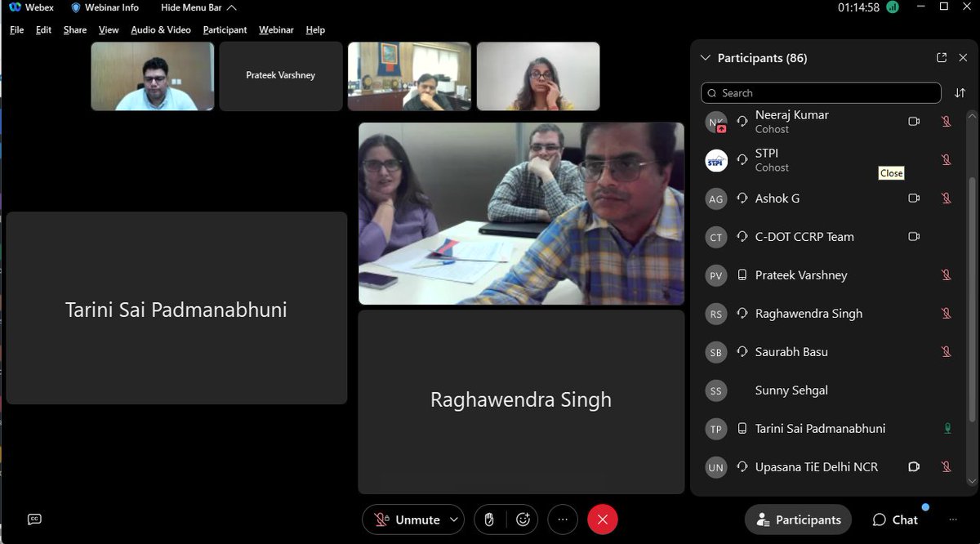980x544 pixels.
Task: Click C-DOT CCRP Team's video camera icon
Action: [x=914, y=237]
